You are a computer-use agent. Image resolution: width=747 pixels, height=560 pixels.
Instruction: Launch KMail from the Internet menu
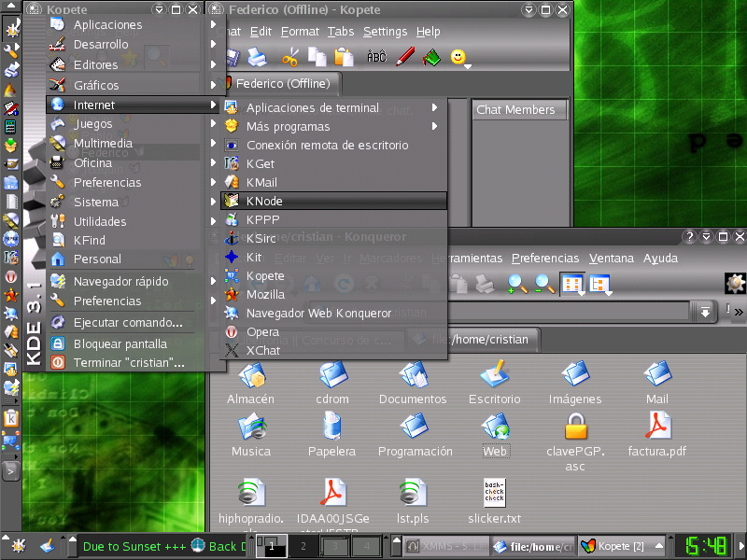click(333, 182)
